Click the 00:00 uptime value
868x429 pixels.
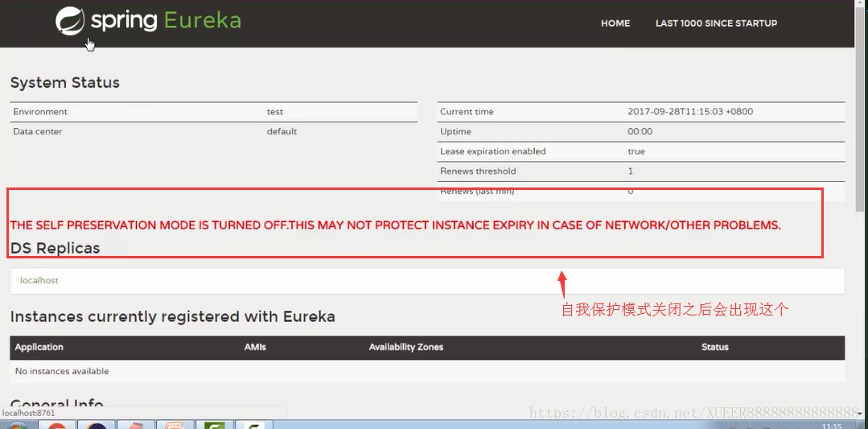click(x=640, y=132)
